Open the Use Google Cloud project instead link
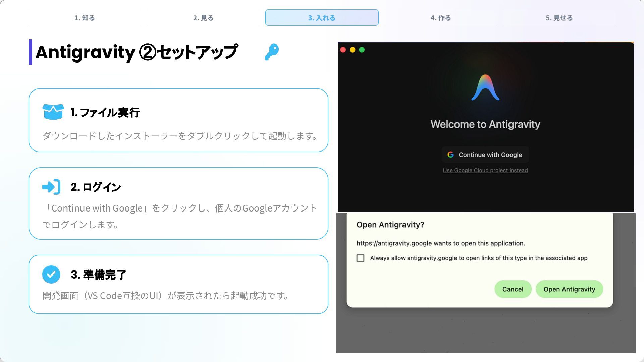This screenshot has width=644, height=362. pos(485,170)
